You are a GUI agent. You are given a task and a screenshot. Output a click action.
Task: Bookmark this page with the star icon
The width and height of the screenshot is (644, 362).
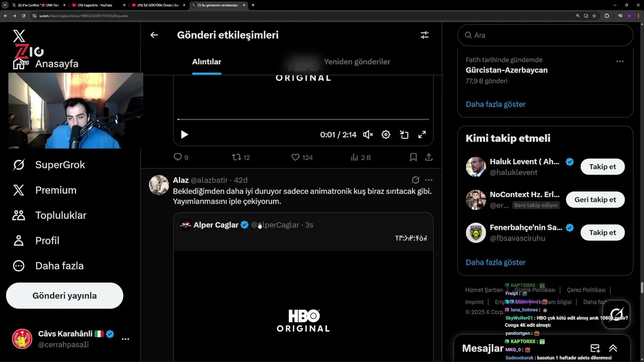click(594, 16)
